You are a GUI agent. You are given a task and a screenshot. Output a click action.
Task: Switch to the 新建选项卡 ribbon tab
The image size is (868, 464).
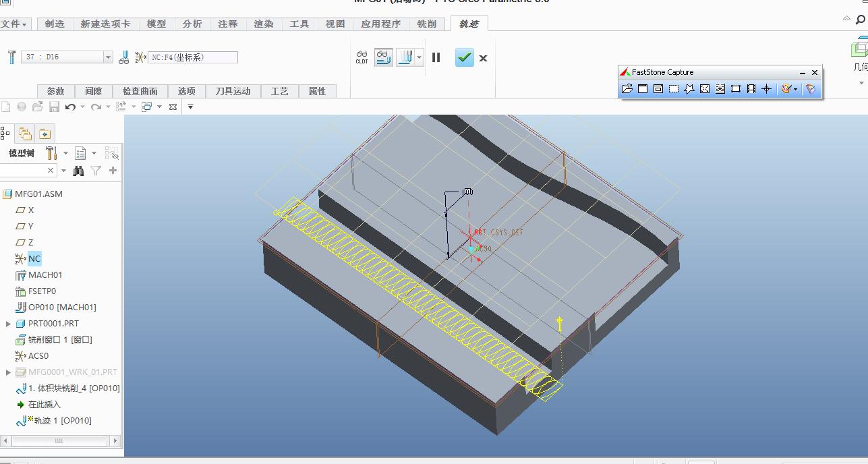point(105,24)
